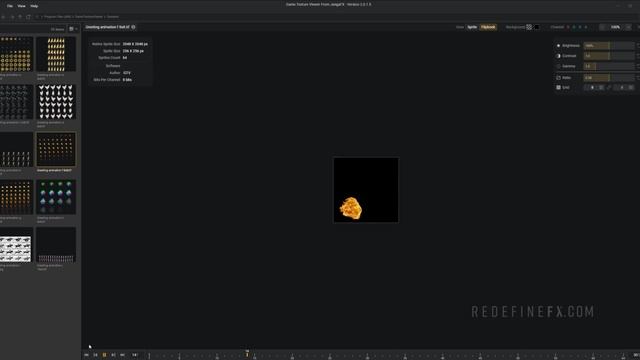Select the highlighted fireball sprite sheet thumbnail
640x360 pixels.
(x=56, y=149)
